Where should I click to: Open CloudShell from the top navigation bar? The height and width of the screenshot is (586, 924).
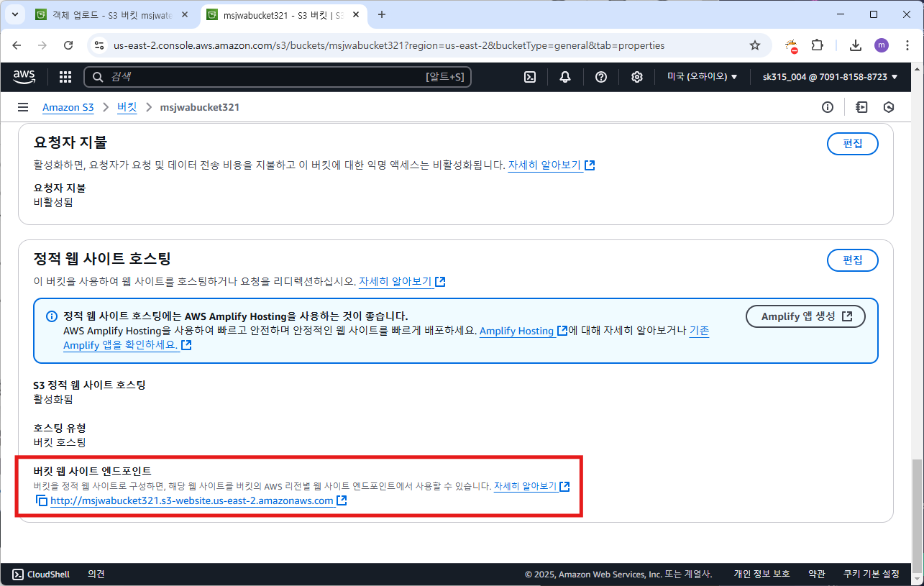click(x=530, y=77)
